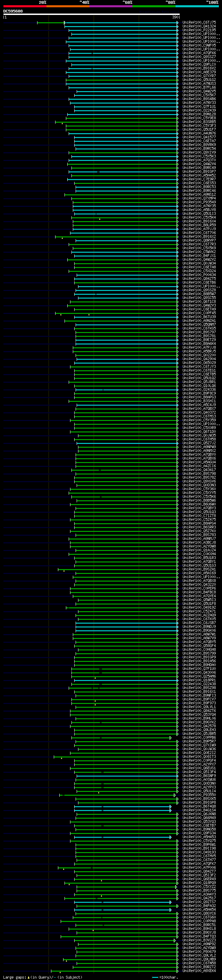
Task: Click the green ~80% identity legend bar
Action: coord(154,6)
